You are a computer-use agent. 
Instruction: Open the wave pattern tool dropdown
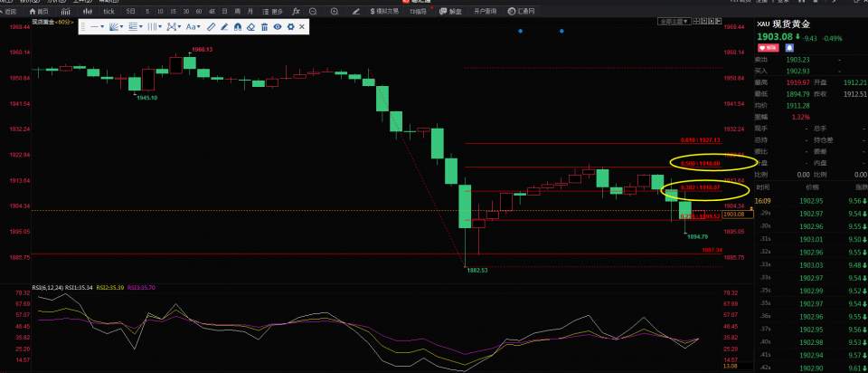coord(174,26)
